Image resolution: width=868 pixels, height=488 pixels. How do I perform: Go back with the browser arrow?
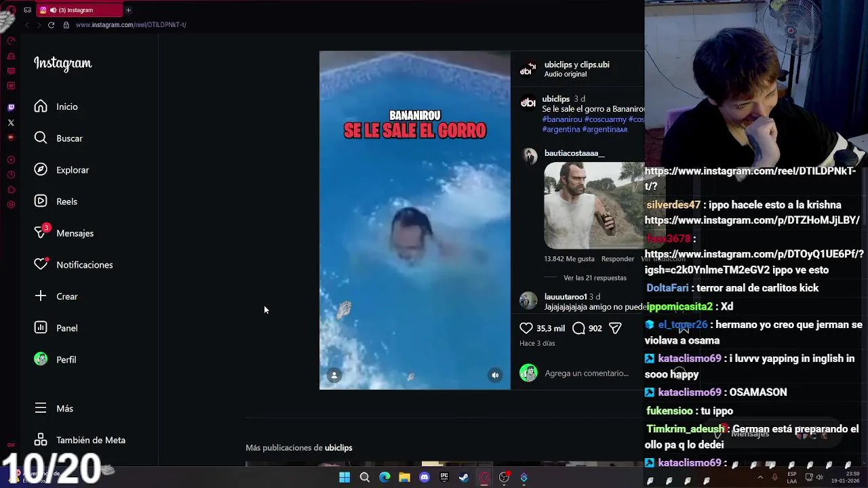tap(27, 24)
